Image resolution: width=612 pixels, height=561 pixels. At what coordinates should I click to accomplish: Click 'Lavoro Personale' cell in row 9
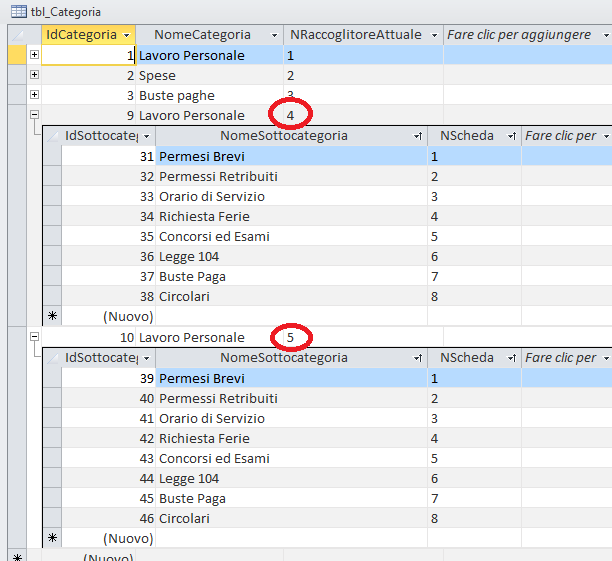[210, 115]
